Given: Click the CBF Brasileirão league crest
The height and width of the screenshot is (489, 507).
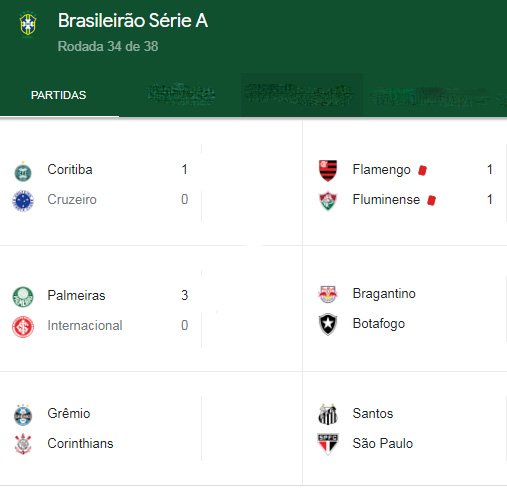Looking at the screenshot, I should [x=28, y=24].
